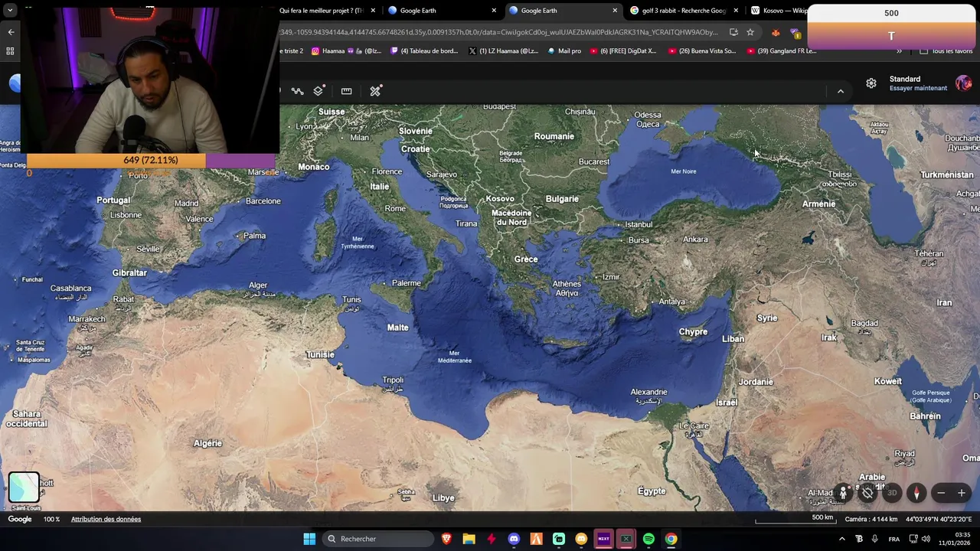Viewport: 980px width, 551px height.
Task: Click the Rechercher taskbar search box
Action: pos(379,539)
